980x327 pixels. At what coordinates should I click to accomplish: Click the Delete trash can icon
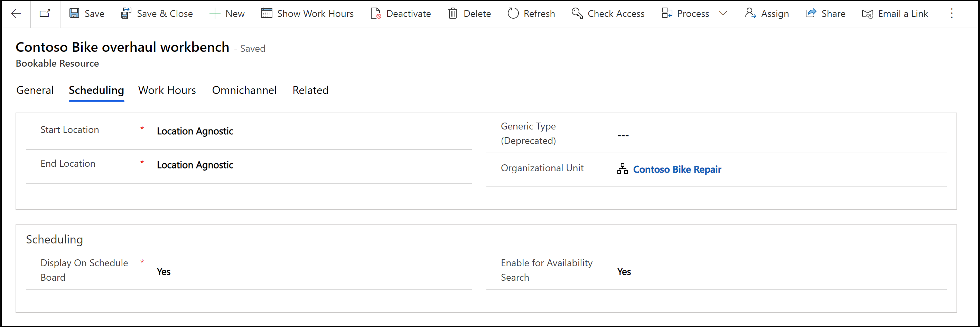(x=453, y=14)
